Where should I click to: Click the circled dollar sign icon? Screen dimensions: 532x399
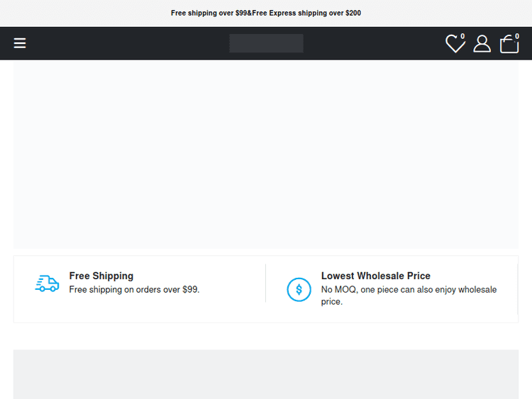click(299, 289)
